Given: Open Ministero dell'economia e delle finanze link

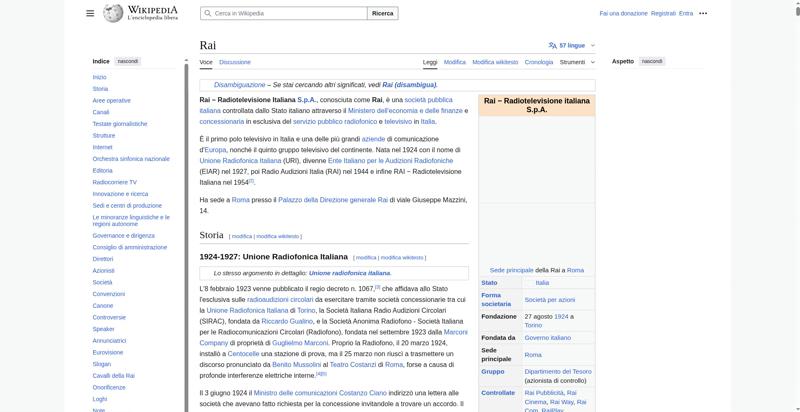Looking at the screenshot, I should point(405,111).
